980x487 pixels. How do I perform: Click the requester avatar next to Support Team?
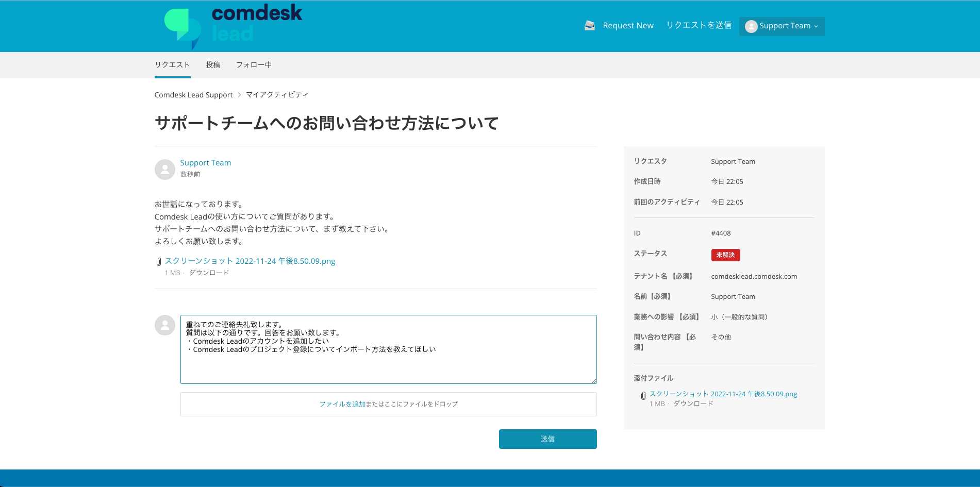click(x=164, y=169)
